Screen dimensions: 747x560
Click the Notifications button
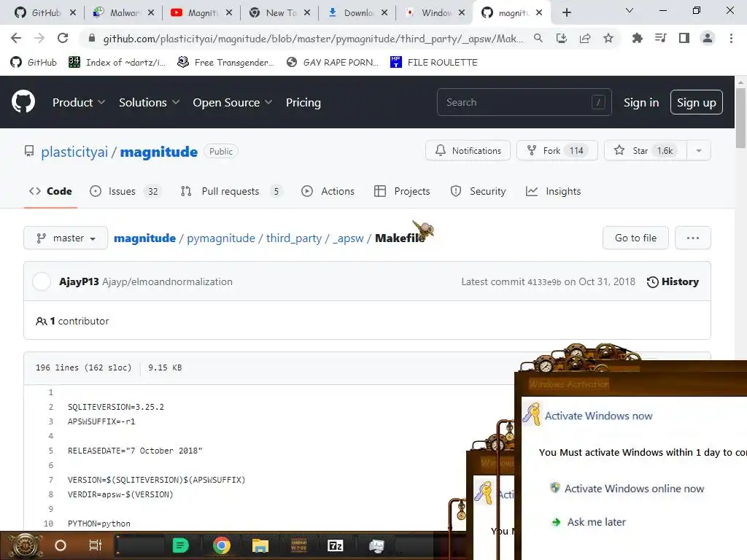click(468, 150)
